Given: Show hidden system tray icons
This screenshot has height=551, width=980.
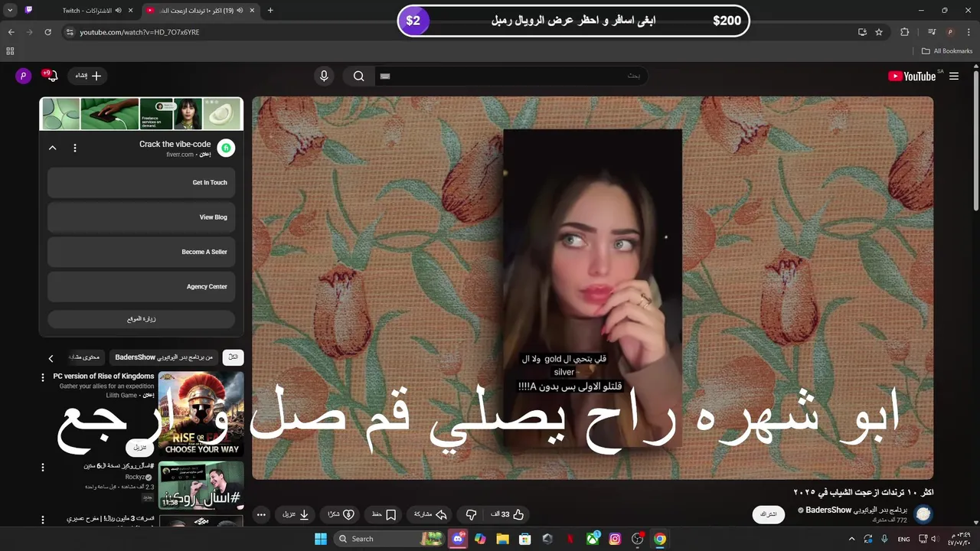Looking at the screenshot, I should pyautogui.click(x=851, y=539).
